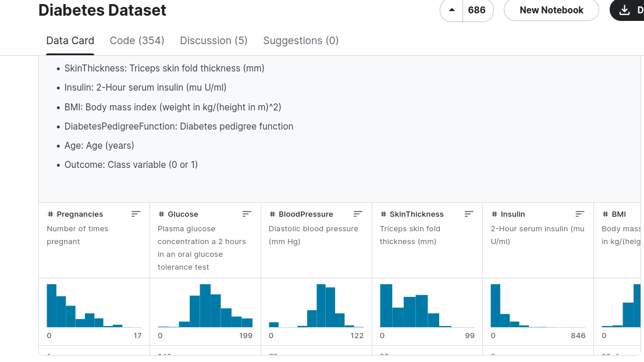
Task: Open sort menu for Glucose column
Action: click(x=247, y=214)
